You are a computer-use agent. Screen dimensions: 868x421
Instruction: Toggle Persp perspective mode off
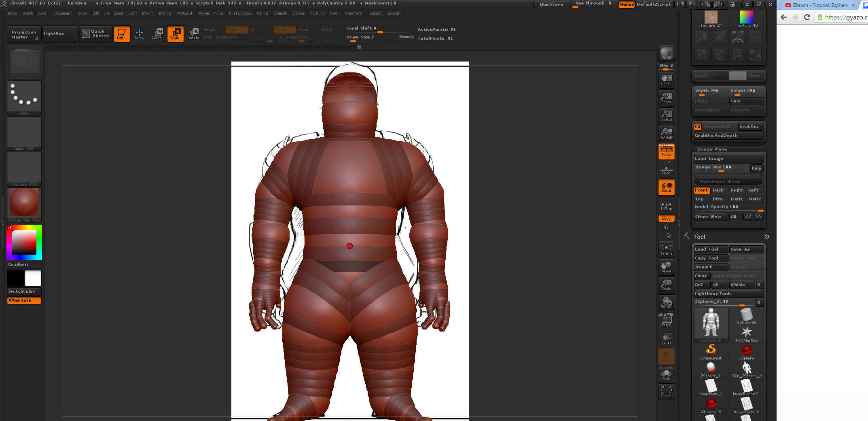tap(666, 151)
